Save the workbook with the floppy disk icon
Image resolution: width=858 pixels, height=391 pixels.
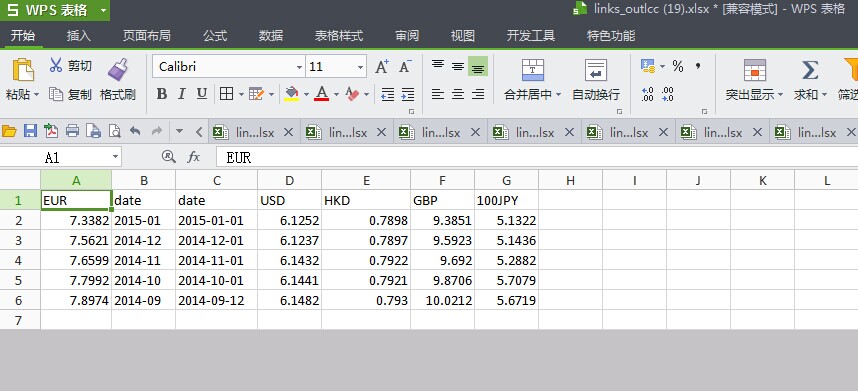pos(30,131)
